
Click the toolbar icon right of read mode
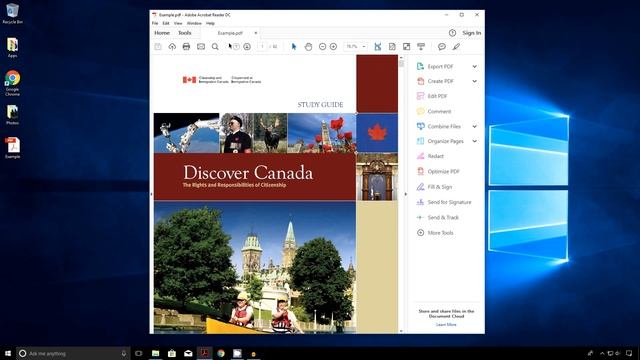tap(421, 47)
